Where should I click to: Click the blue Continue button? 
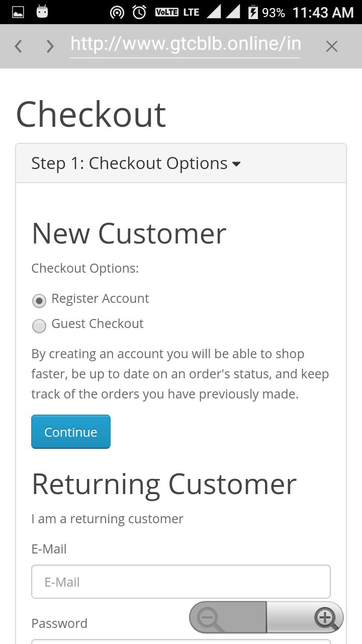[x=71, y=432]
